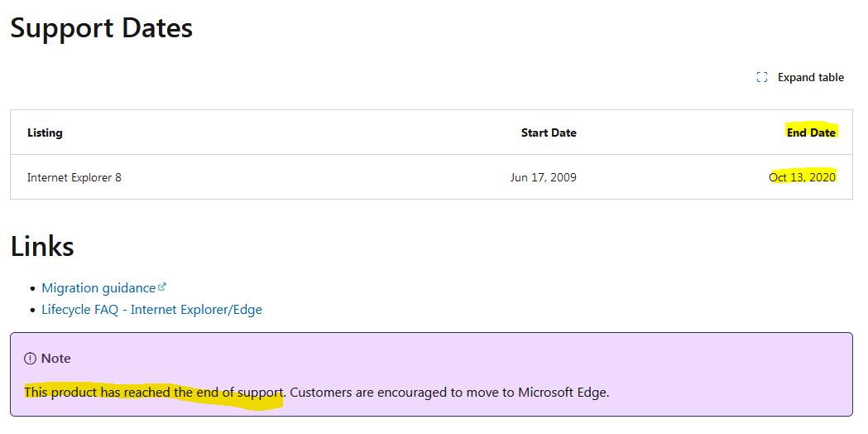
Task: Click the Links heading
Action: [x=42, y=246]
